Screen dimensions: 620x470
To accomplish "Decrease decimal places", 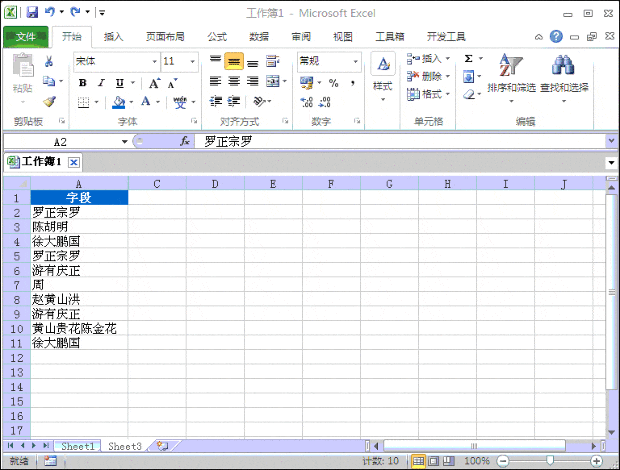I will tap(325, 102).
